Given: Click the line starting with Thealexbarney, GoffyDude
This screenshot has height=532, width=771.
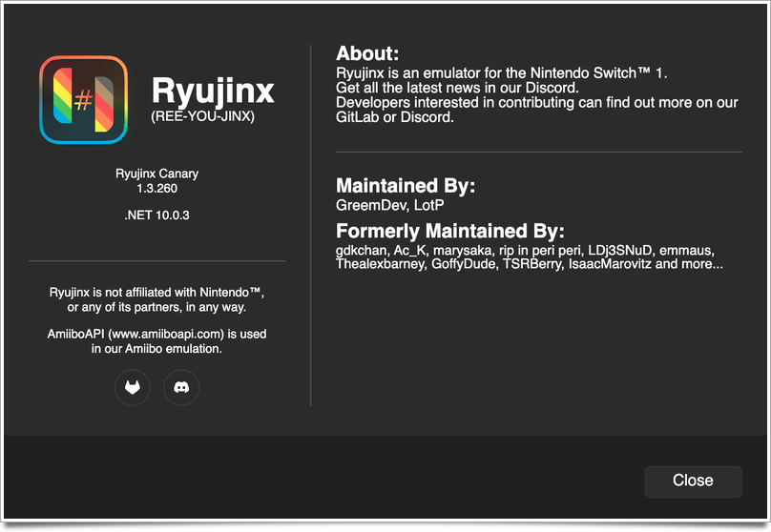Looking at the screenshot, I should click(529, 264).
